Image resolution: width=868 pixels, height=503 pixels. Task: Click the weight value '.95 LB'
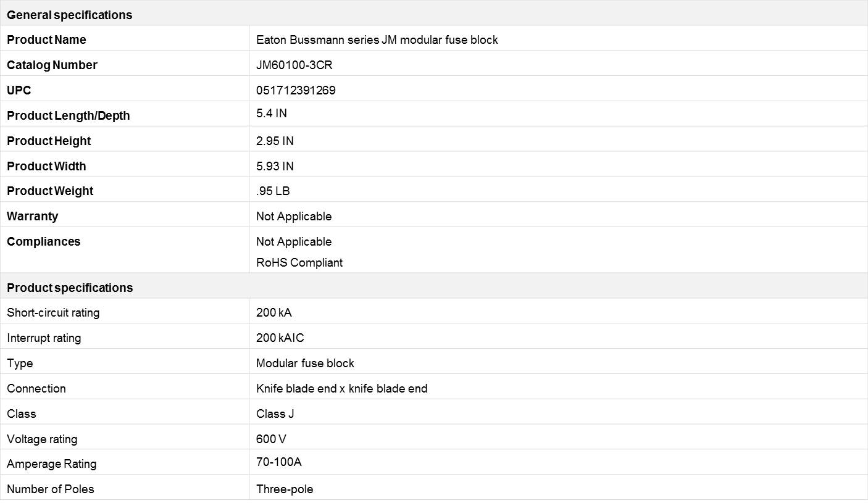tap(273, 191)
